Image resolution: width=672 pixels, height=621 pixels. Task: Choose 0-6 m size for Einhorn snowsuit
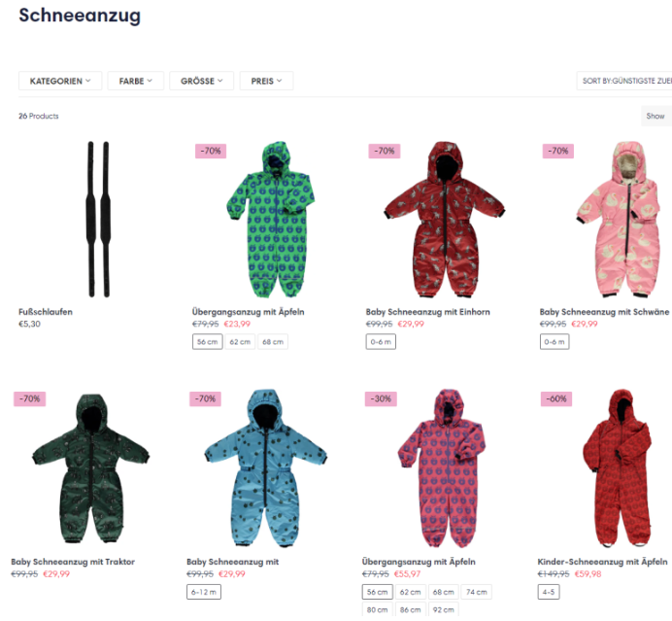coord(381,342)
